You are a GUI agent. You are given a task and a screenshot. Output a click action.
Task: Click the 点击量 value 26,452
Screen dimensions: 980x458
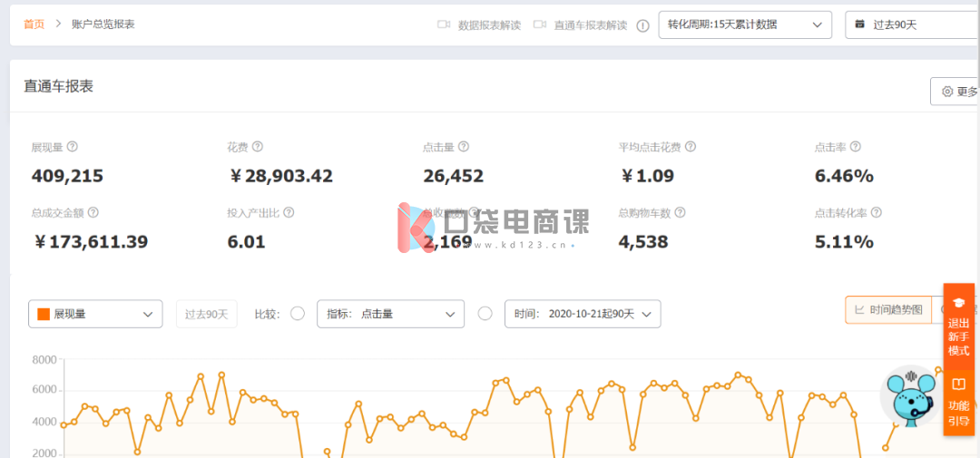click(453, 176)
